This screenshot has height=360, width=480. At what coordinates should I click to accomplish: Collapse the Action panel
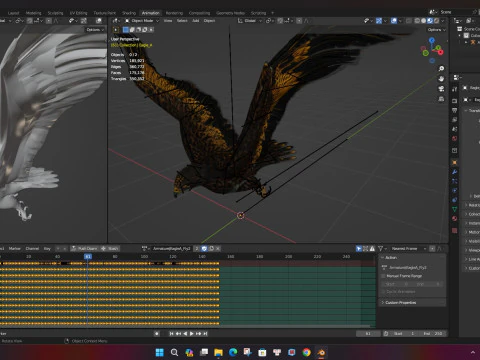click(x=391, y=258)
